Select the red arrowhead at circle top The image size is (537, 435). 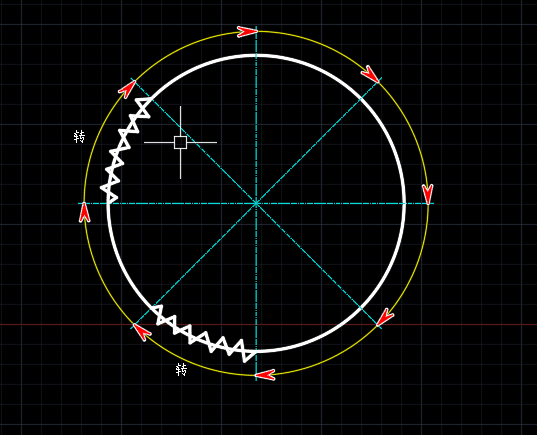pyautogui.click(x=247, y=32)
